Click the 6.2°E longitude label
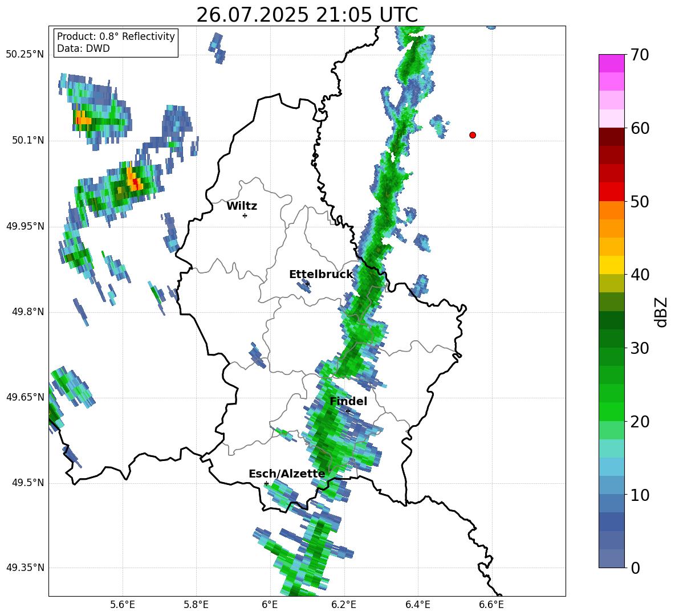The height and width of the screenshot is (616, 675). [344, 605]
